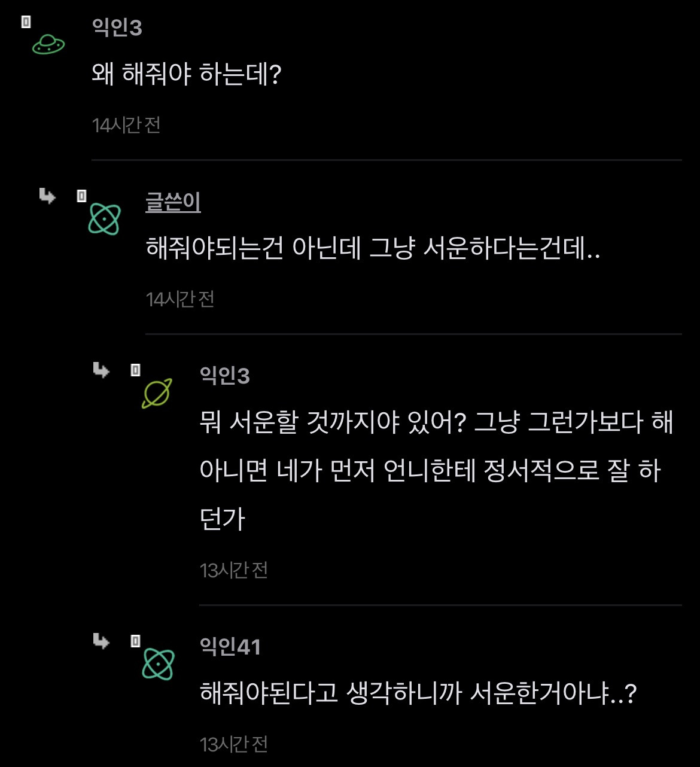700x767 pixels.
Task: Click the yellow planet avatar of 익인3
Action: [x=157, y=393]
